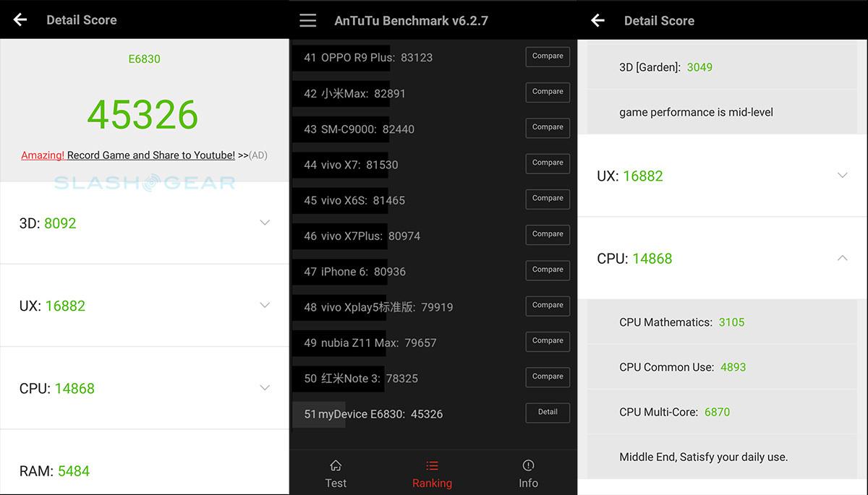The image size is (868, 495).
Task: Compare with vivo Xplay5标准版
Action: pyautogui.click(x=548, y=306)
